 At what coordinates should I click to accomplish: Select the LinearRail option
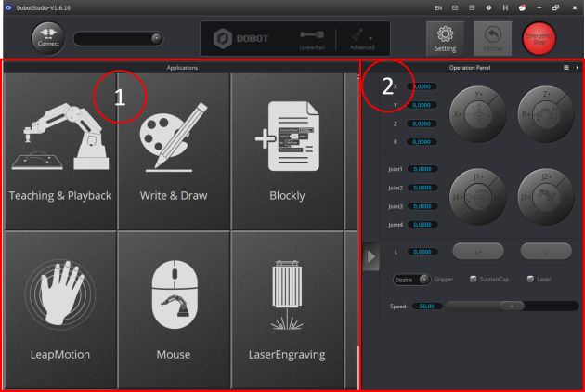point(312,40)
